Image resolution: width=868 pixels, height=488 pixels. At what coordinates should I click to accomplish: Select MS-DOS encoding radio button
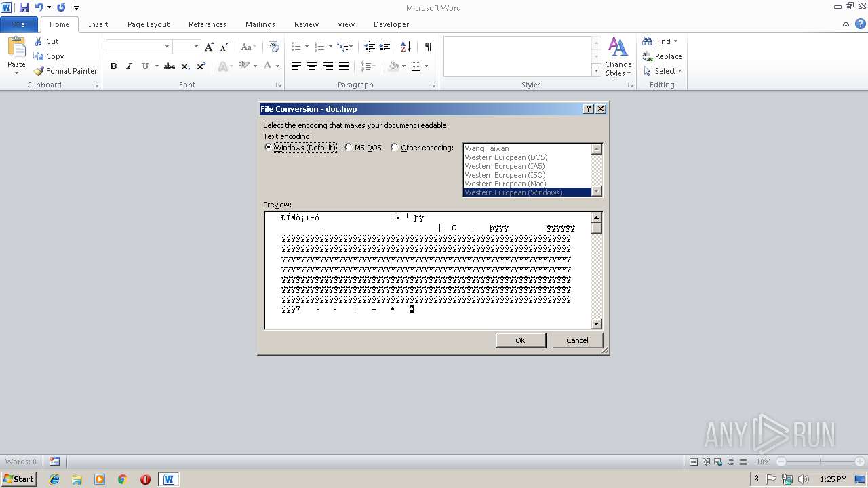pyautogui.click(x=349, y=148)
